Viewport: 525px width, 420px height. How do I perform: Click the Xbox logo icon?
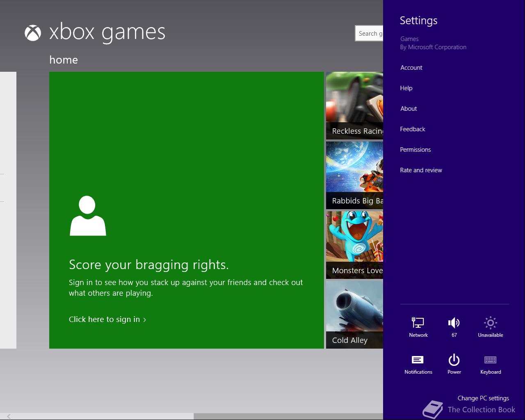click(x=33, y=33)
